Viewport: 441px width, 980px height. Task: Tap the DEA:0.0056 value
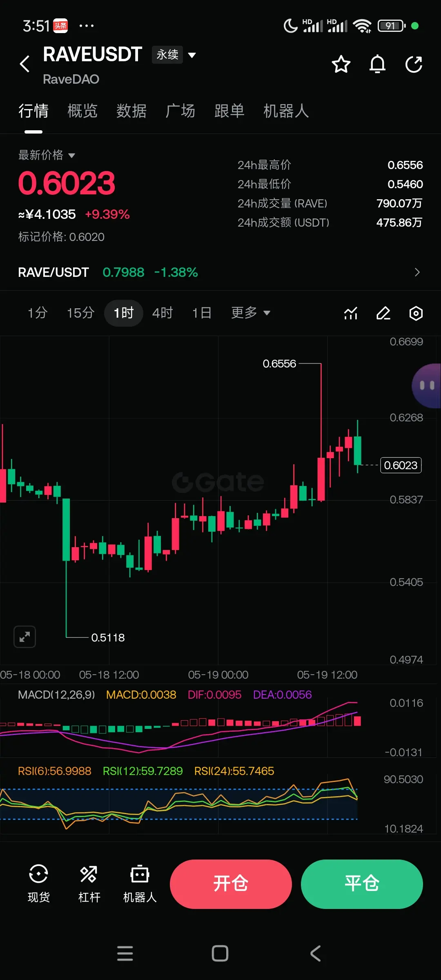click(282, 695)
